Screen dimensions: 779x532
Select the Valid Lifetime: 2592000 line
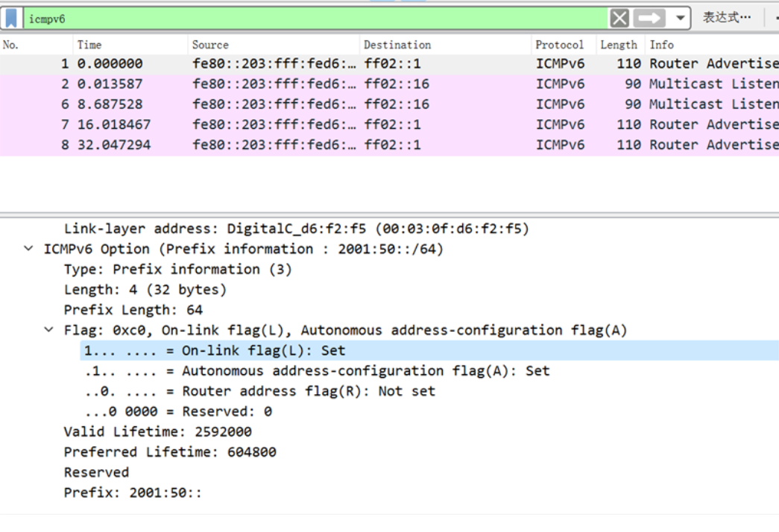pos(157,431)
